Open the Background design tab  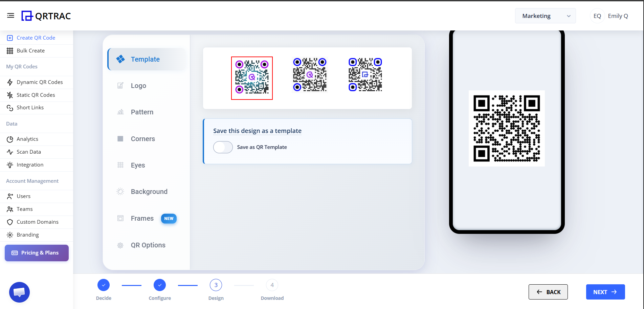pyautogui.click(x=147, y=192)
